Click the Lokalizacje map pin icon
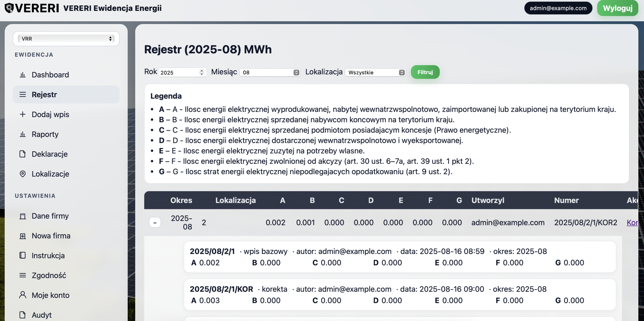644x321 pixels. tap(23, 174)
